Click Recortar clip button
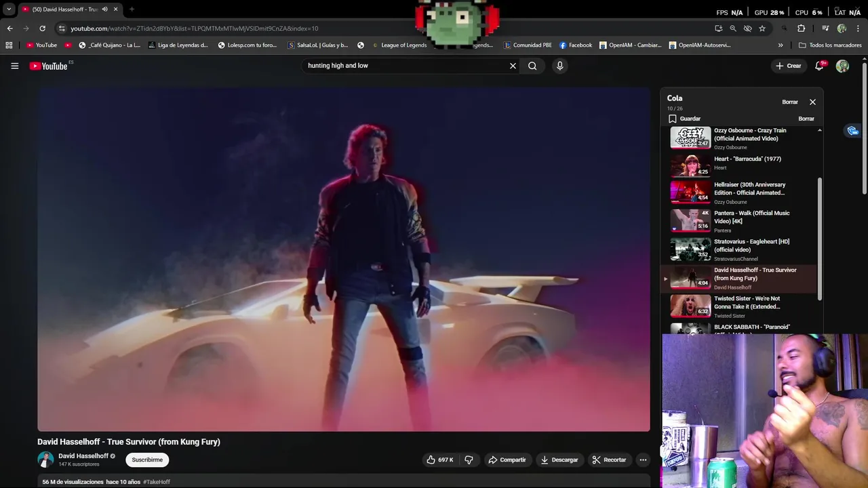The image size is (868, 488). pos(609,460)
